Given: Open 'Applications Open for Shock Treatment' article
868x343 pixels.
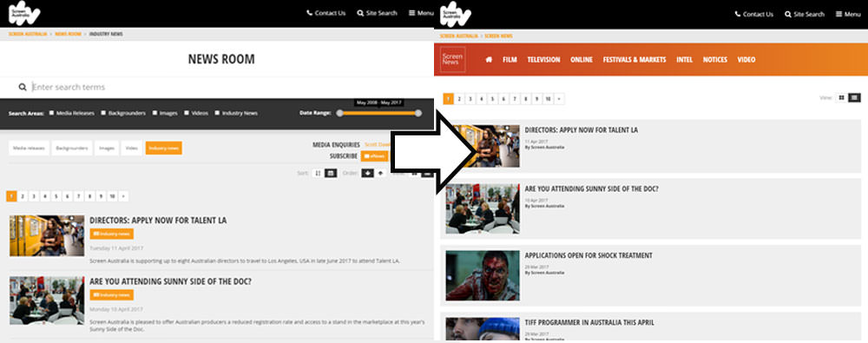Looking at the screenshot, I should [x=589, y=255].
